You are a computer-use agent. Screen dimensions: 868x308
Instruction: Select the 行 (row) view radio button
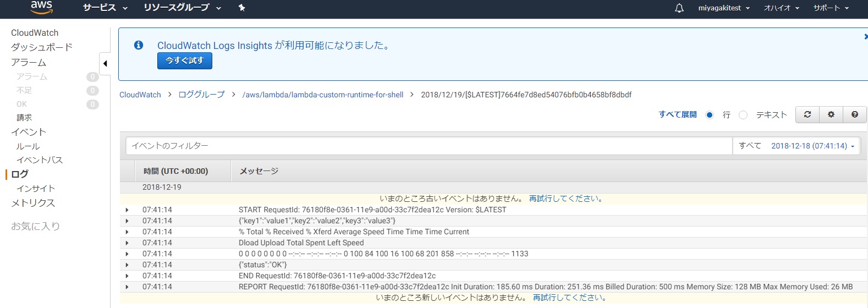710,115
